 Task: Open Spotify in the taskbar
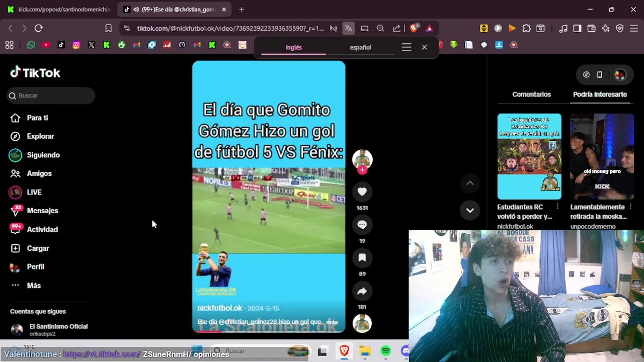[x=385, y=351]
